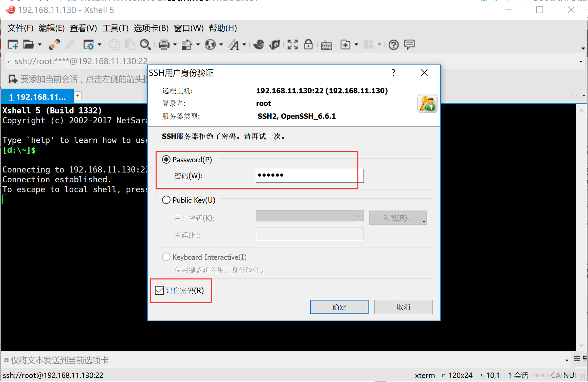Toggle full screen icon in toolbar
This screenshot has width=588, height=382.
292,44
